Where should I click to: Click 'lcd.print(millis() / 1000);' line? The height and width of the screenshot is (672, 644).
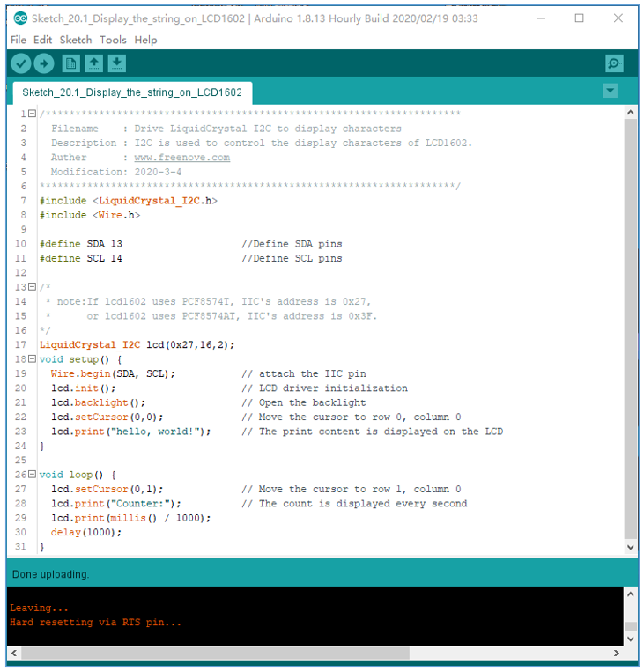point(131,518)
